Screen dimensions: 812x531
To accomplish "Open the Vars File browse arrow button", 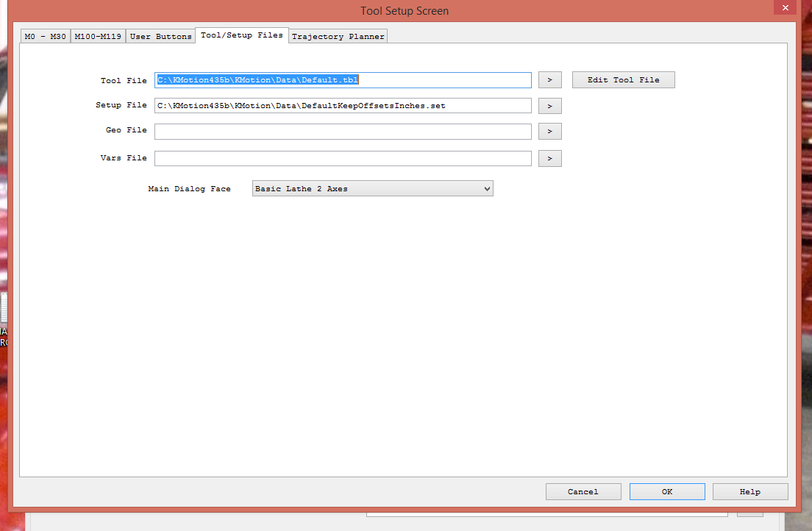I will coord(549,158).
